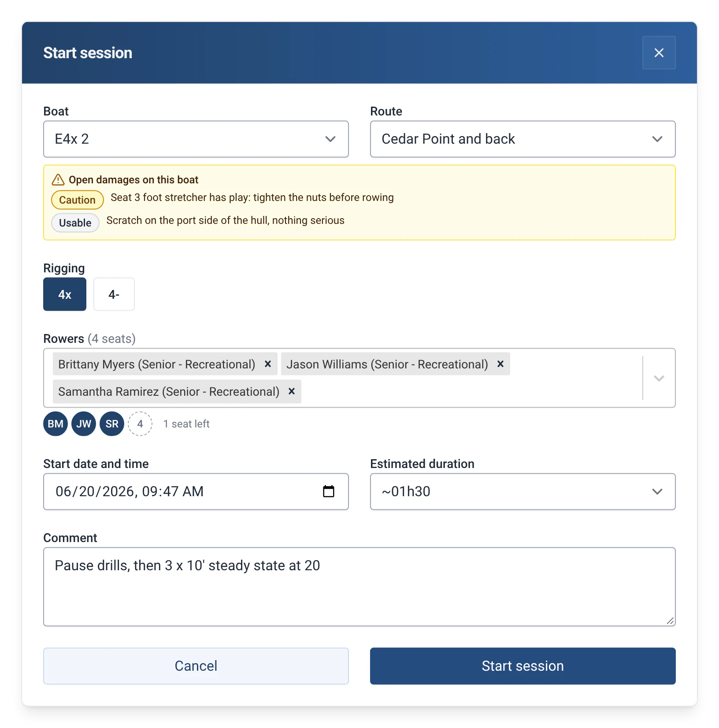Open the Boat dropdown showing E4x 2
The image size is (719, 728).
click(196, 139)
